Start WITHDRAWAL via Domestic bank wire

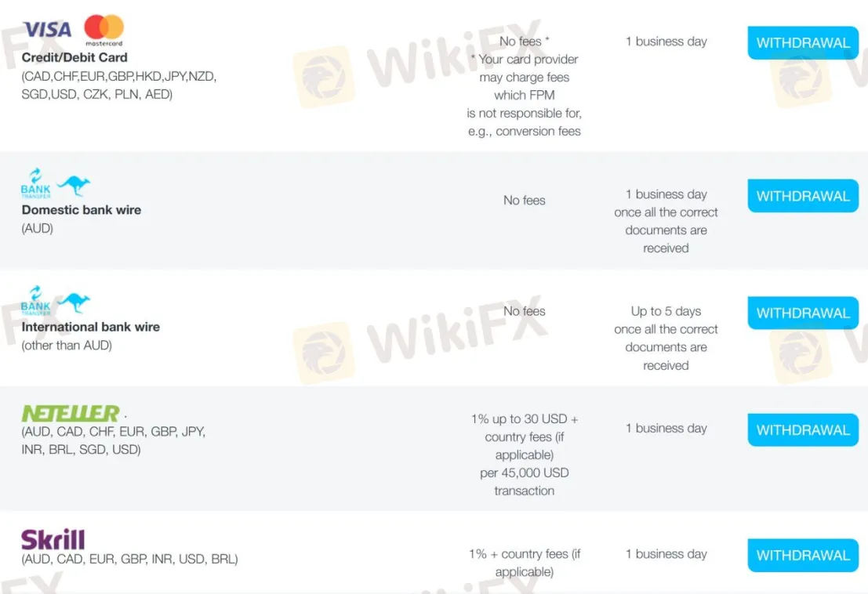pos(803,196)
